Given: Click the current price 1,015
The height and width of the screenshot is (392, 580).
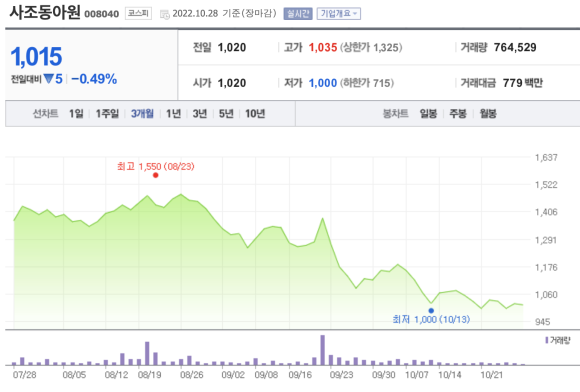Looking at the screenshot, I should tap(36, 57).
